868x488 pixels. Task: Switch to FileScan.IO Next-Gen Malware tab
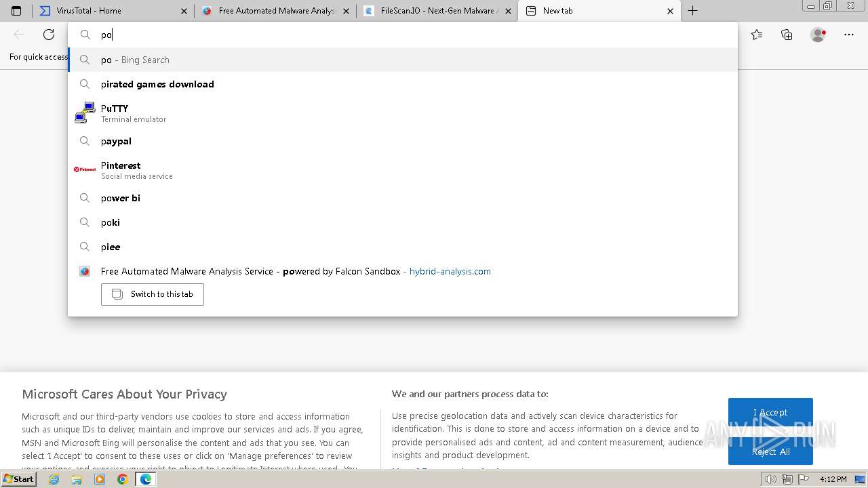click(x=437, y=11)
